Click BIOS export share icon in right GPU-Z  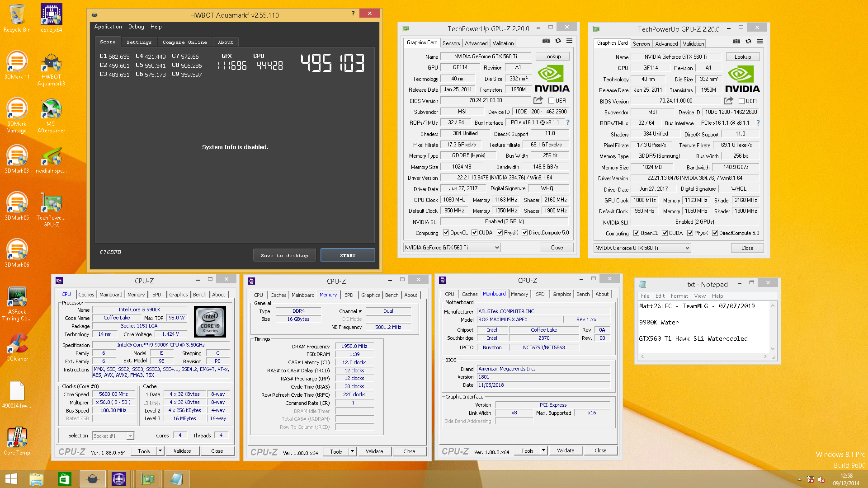(728, 101)
